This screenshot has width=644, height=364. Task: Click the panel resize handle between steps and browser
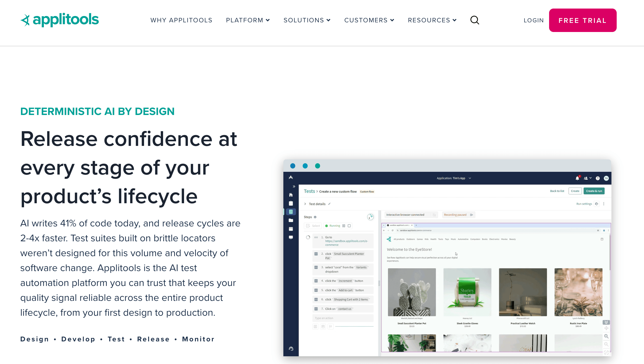(379, 283)
